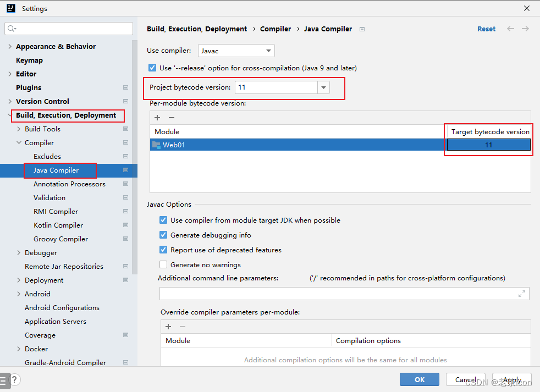
Task: Toggle 'Use compiler from module target JDK' checkbox
Action: coord(163,220)
